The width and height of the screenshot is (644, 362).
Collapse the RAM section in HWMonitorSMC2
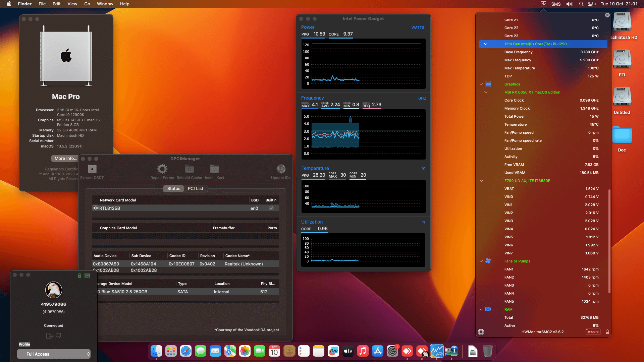(481, 309)
